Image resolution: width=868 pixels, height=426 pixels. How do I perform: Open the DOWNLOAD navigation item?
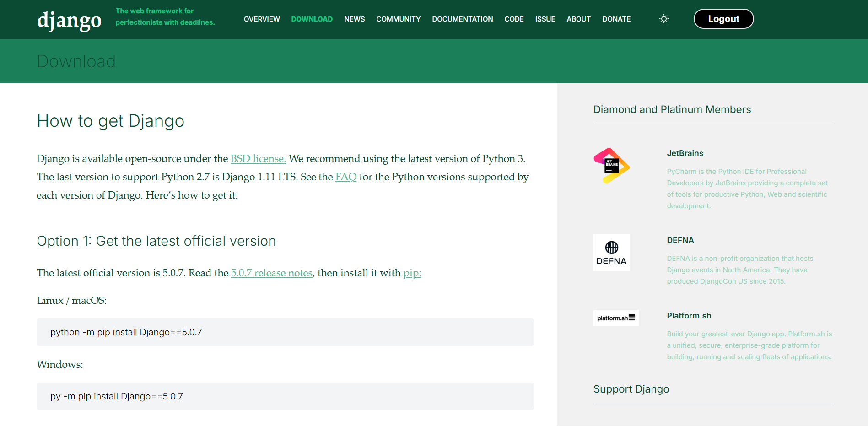click(x=312, y=19)
